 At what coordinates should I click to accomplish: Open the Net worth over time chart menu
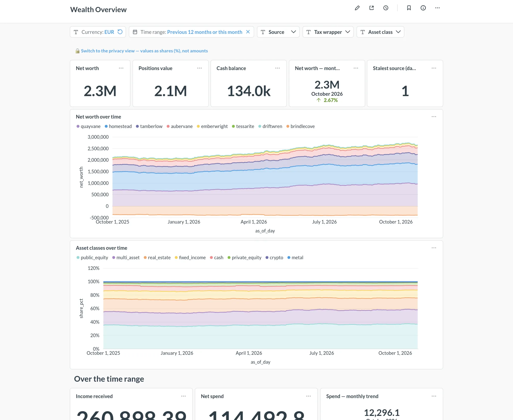click(x=434, y=117)
